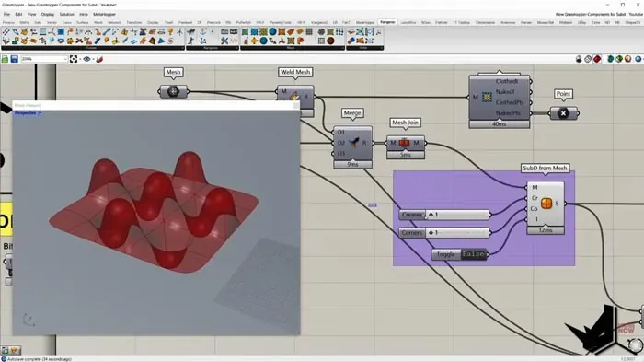This screenshot has height=362, width=644.
Task: Open dropdown arrow beside the eye preview icon
Action: tap(93, 59)
